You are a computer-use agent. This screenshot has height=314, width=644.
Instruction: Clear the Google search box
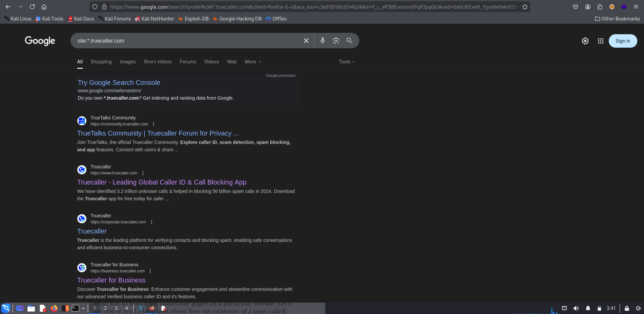pyautogui.click(x=306, y=41)
